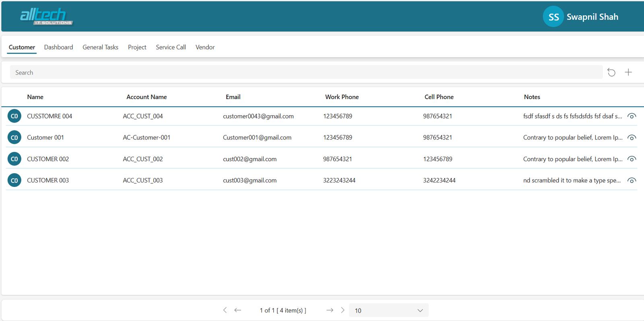Go to first page chevron

coord(225,310)
